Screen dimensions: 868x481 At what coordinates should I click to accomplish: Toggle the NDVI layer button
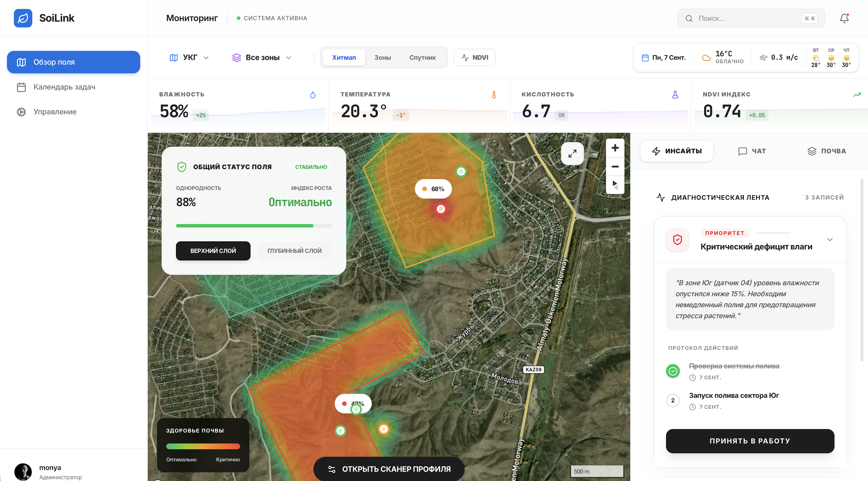point(474,58)
